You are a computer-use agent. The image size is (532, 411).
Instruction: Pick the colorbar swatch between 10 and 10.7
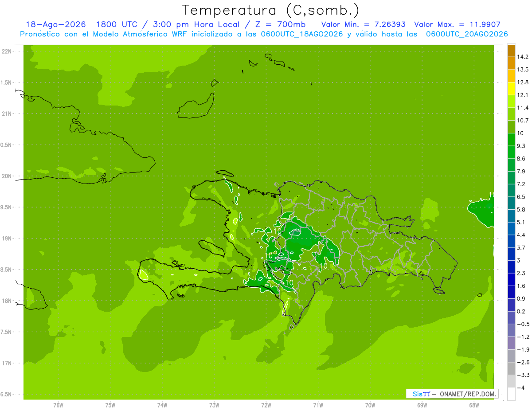pos(511,127)
